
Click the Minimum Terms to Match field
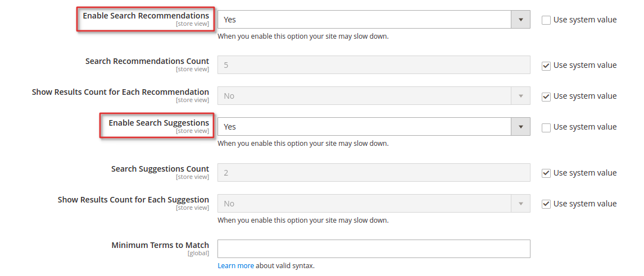[374, 249]
